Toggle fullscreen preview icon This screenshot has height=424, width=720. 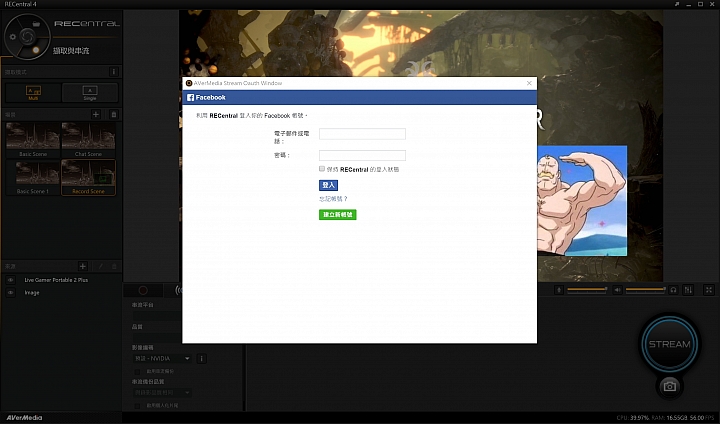point(709,290)
